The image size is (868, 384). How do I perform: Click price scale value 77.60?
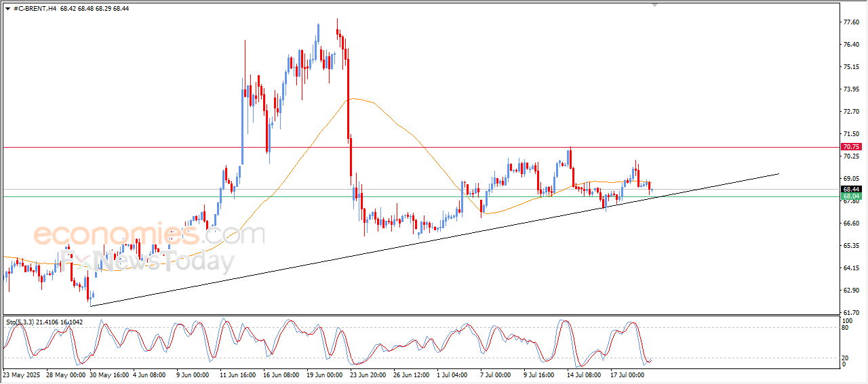[x=850, y=22]
